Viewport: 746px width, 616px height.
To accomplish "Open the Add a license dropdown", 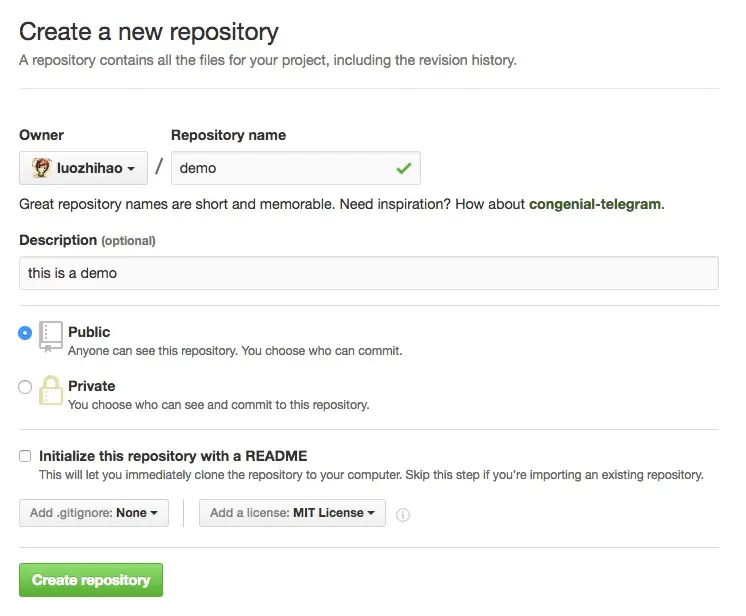I will tap(292, 513).
